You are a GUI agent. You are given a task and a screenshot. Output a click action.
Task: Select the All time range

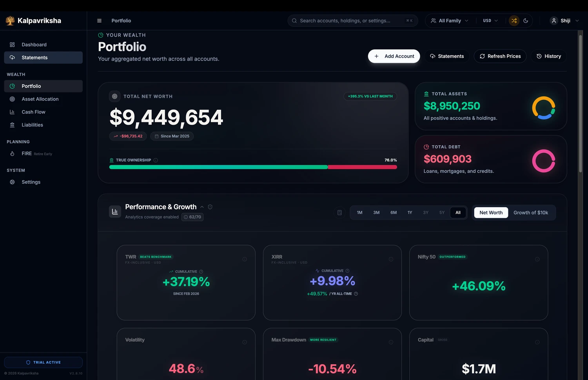458,213
